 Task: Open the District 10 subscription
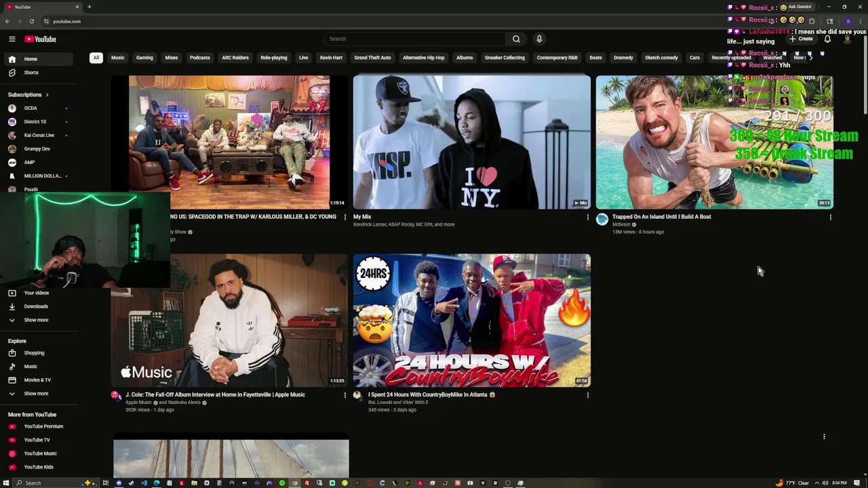pyautogui.click(x=39, y=121)
